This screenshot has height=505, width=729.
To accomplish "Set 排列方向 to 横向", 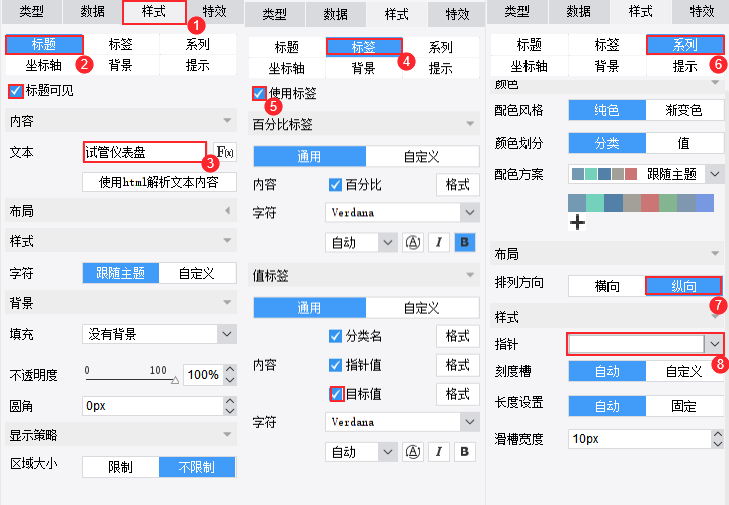I will point(607,286).
